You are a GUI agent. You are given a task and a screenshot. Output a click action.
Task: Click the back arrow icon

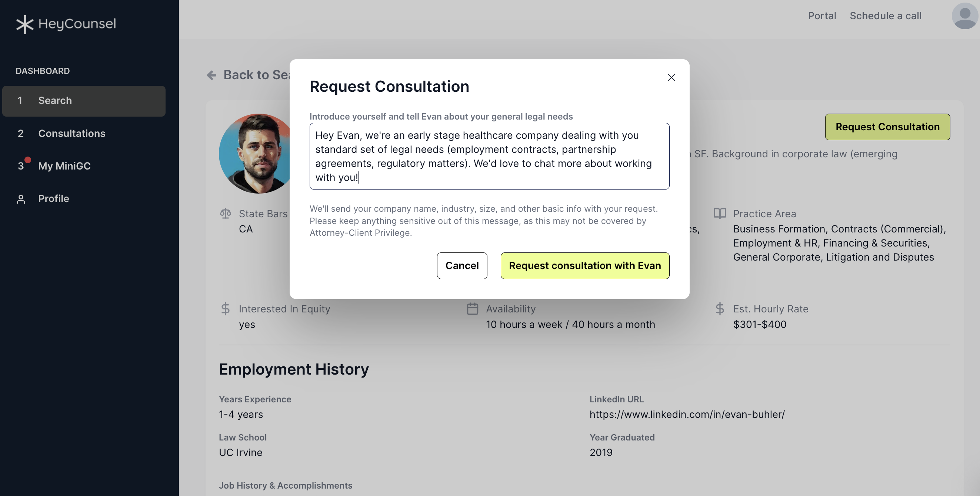(x=211, y=75)
